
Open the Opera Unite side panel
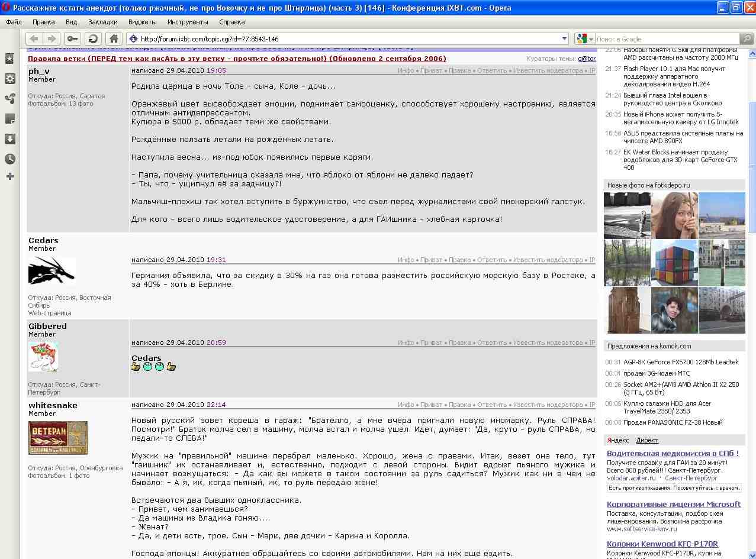(9, 99)
